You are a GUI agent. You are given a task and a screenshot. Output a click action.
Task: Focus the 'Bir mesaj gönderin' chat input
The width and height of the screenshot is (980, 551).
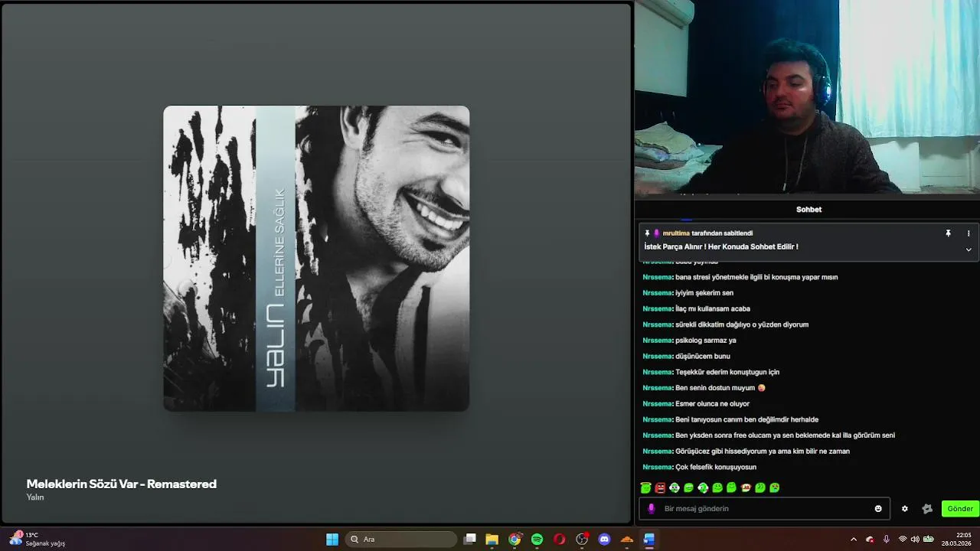click(x=766, y=509)
